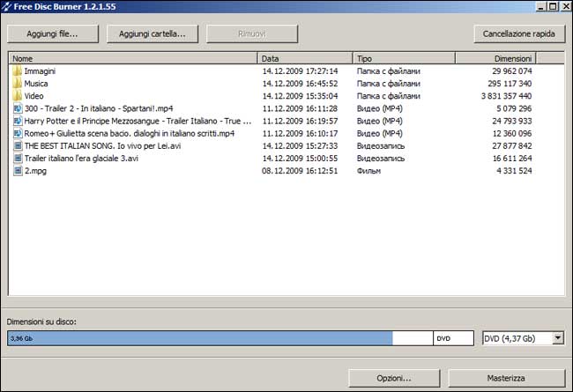Select the 2.mpg file name
573x392 pixels.
(x=35, y=171)
